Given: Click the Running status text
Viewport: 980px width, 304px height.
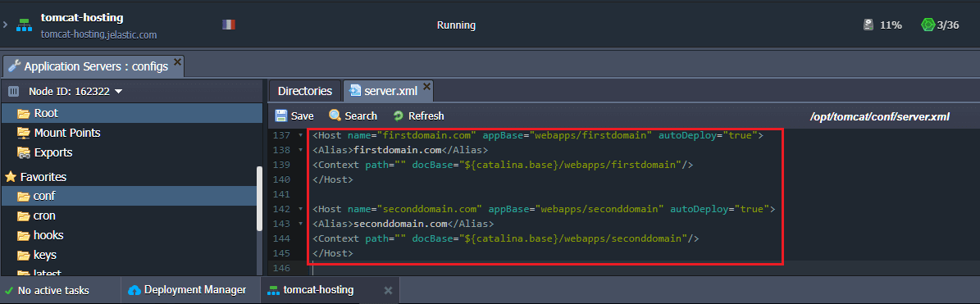Looking at the screenshot, I should pos(456,25).
